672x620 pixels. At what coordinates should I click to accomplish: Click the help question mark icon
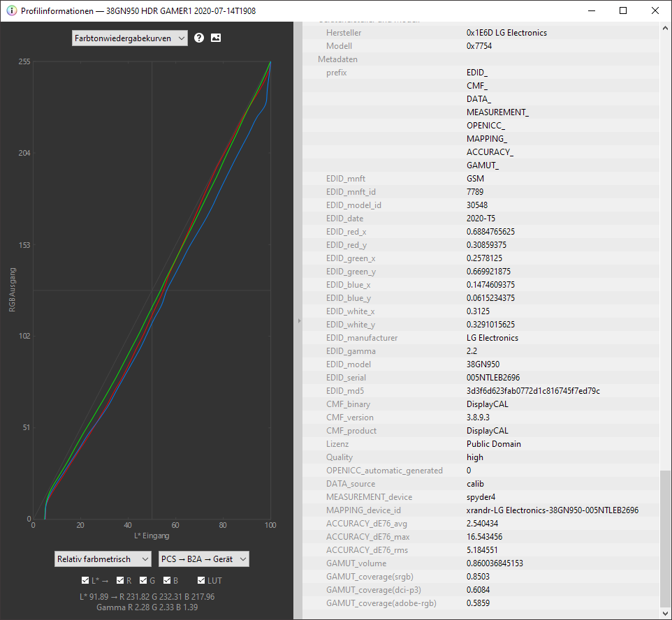coord(199,38)
